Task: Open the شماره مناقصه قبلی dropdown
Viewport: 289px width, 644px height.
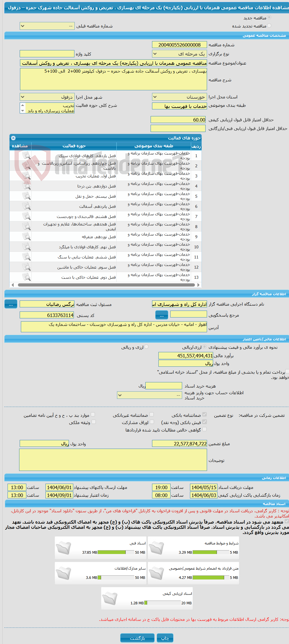Action: 47,26
